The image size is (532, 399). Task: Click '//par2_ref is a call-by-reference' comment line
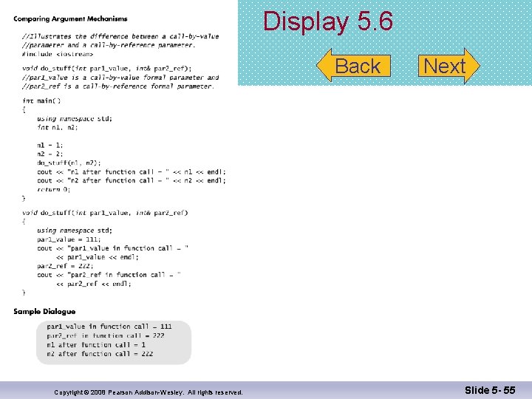118,86
